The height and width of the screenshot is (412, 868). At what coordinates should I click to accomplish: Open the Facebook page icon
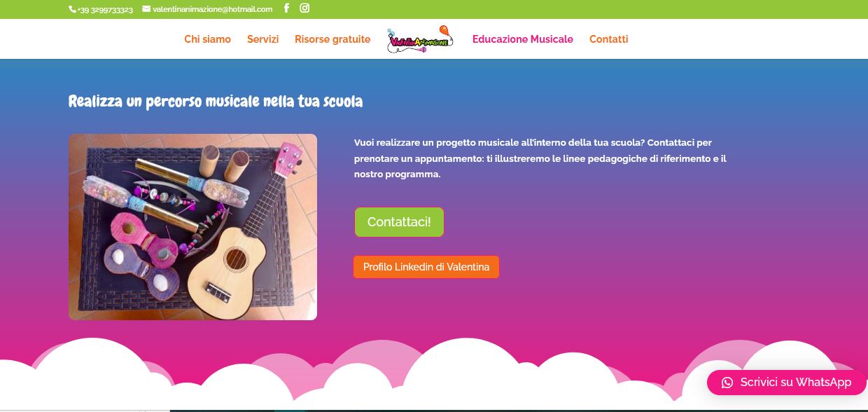[286, 8]
